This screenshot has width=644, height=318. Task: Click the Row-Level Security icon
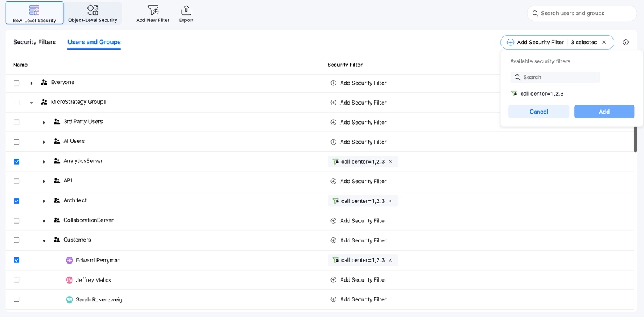tap(34, 9)
